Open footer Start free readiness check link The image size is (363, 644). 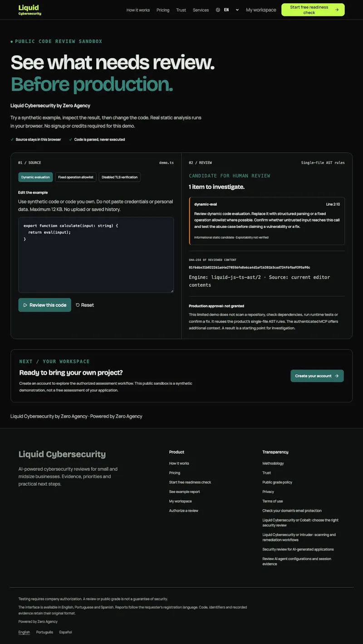click(x=190, y=482)
